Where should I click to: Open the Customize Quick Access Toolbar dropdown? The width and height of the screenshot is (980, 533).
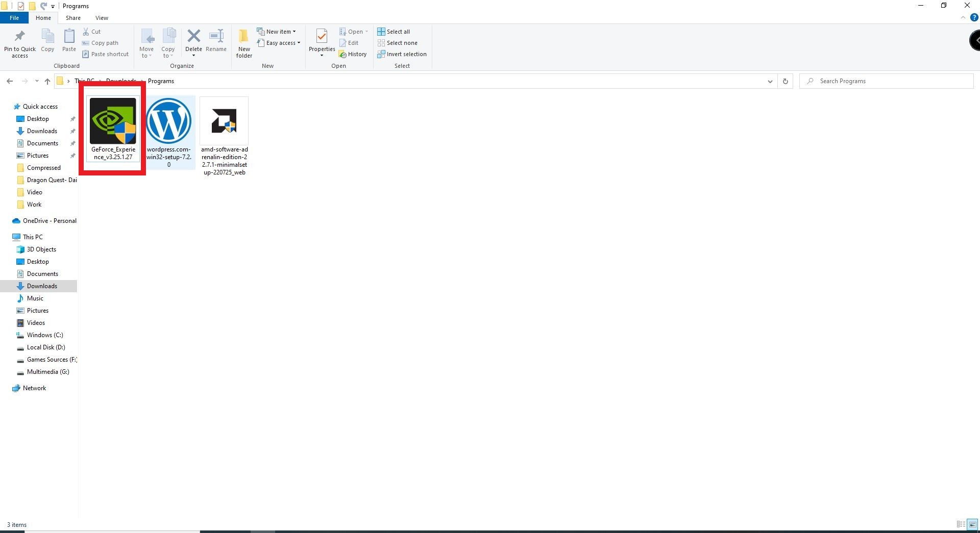(53, 6)
